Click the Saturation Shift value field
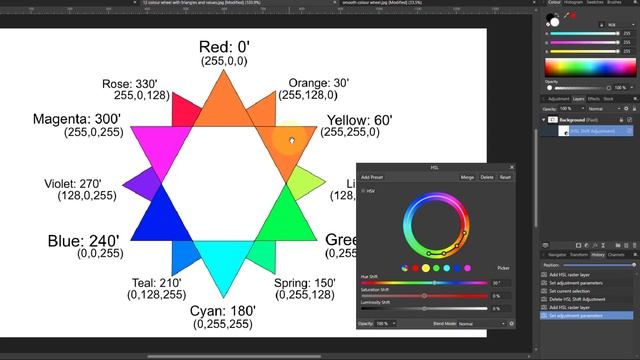The width and height of the screenshot is (640, 360). 501,296
